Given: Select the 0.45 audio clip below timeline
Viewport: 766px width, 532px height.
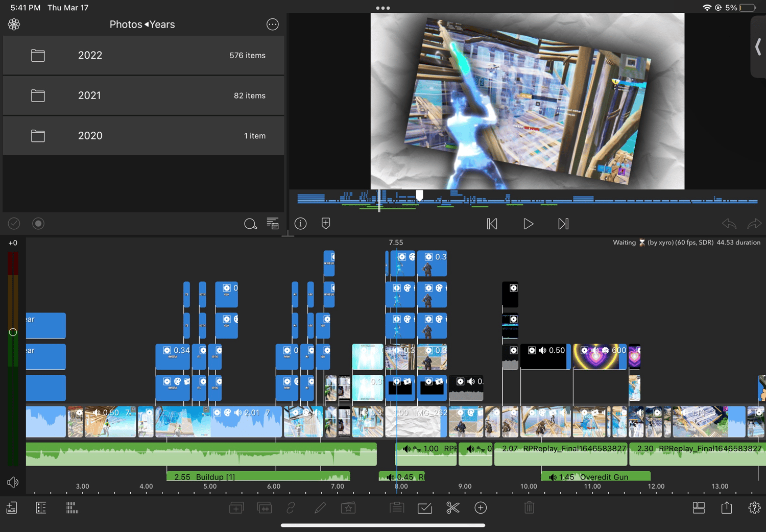Looking at the screenshot, I should 402,476.
